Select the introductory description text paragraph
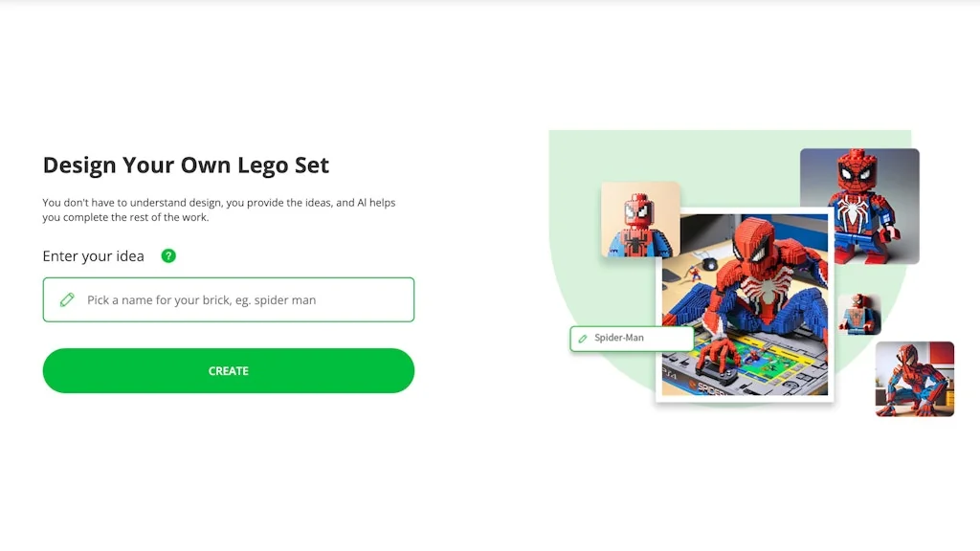 (x=218, y=209)
